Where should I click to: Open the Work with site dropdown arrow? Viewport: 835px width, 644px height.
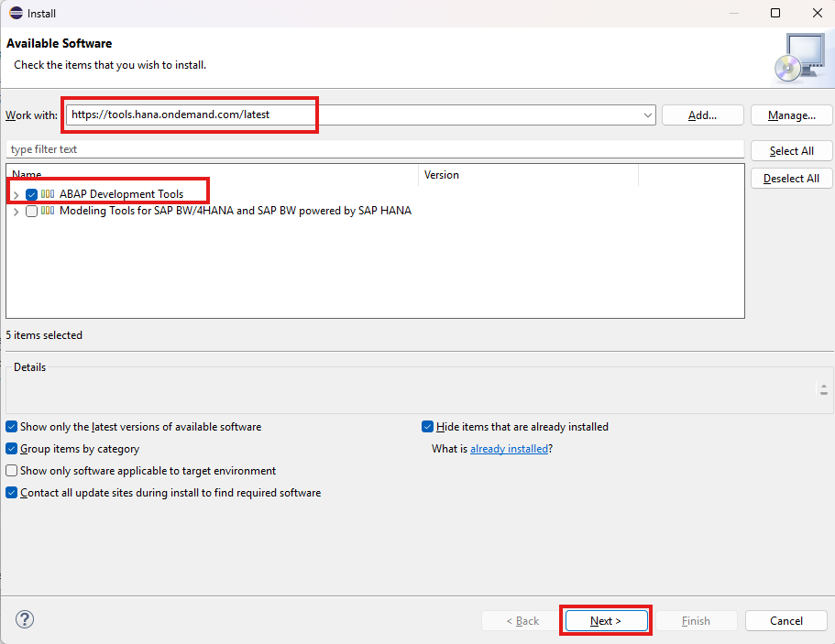pyautogui.click(x=647, y=115)
